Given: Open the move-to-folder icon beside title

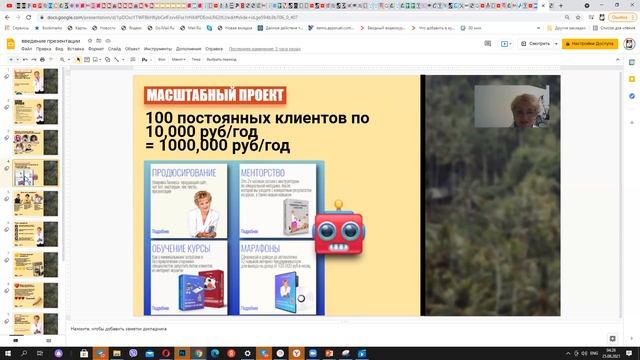Looking at the screenshot, I should (x=99, y=41).
